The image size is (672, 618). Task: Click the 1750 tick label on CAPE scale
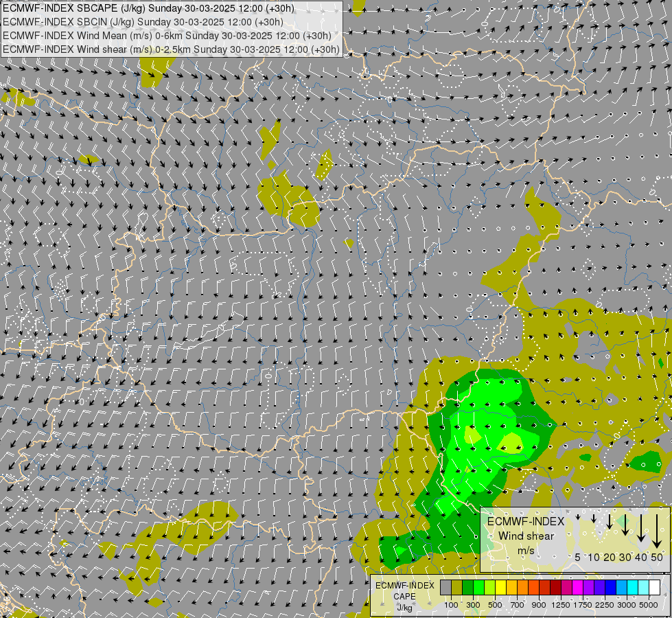pos(583,605)
